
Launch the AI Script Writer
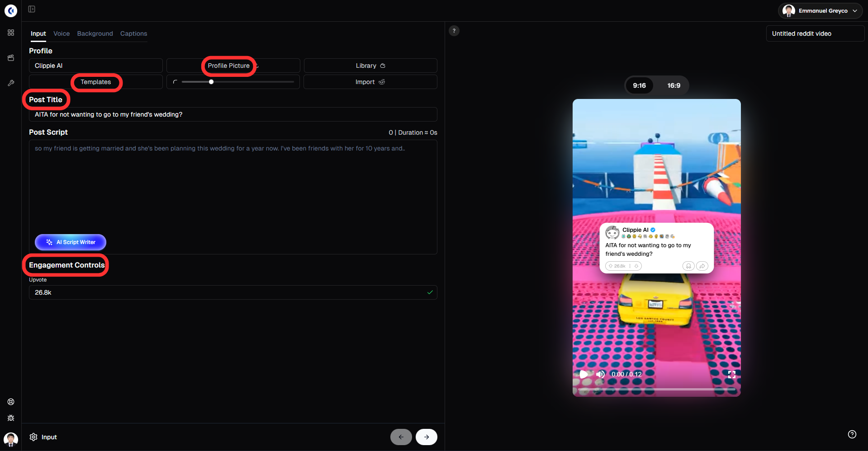click(71, 242)
